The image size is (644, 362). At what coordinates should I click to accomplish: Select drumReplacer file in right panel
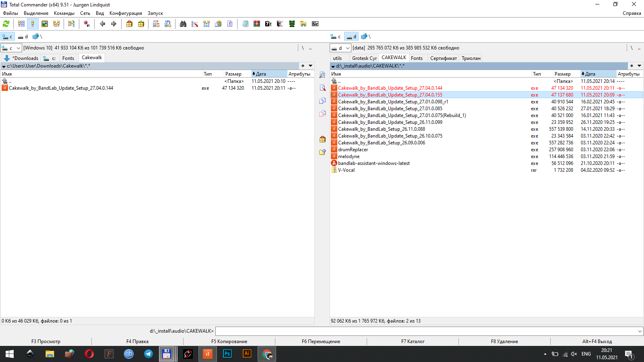[486, 150]
